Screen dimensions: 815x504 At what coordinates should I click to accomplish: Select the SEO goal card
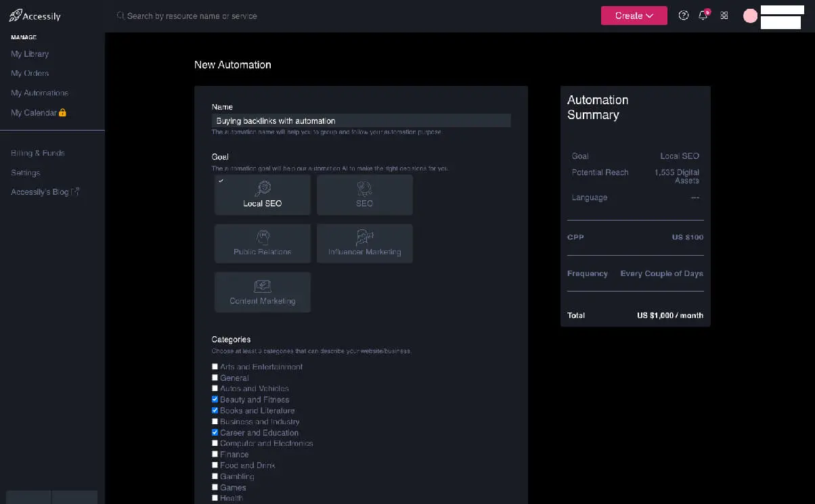tap(365, 195)
